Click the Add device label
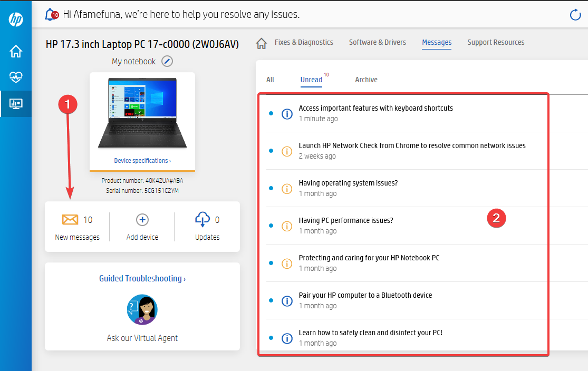The width and height of the screenshot is (588, 371). (x=142, y=237)
